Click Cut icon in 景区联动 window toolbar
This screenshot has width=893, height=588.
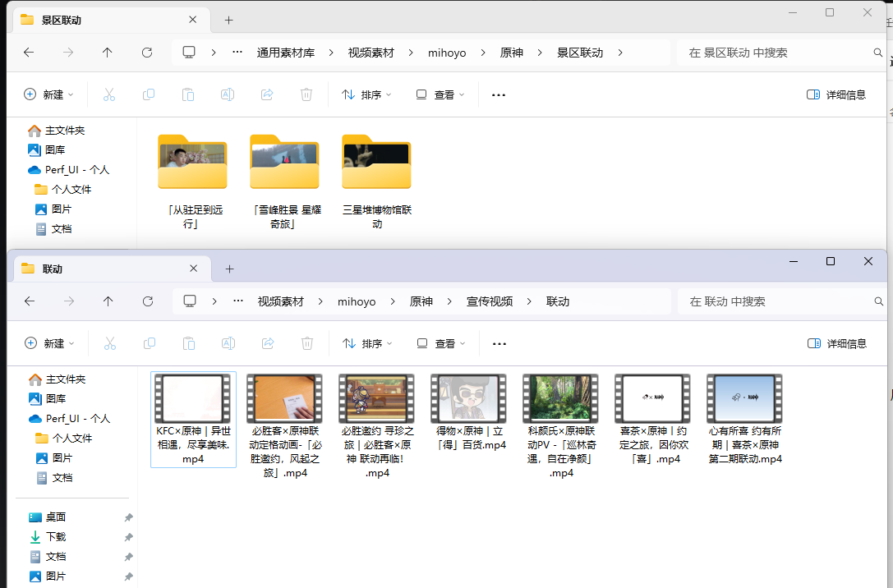108,94
